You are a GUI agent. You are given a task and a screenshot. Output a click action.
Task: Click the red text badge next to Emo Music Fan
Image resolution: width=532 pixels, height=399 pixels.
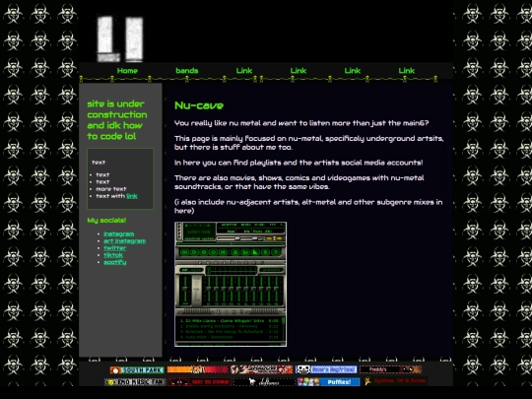200,382
